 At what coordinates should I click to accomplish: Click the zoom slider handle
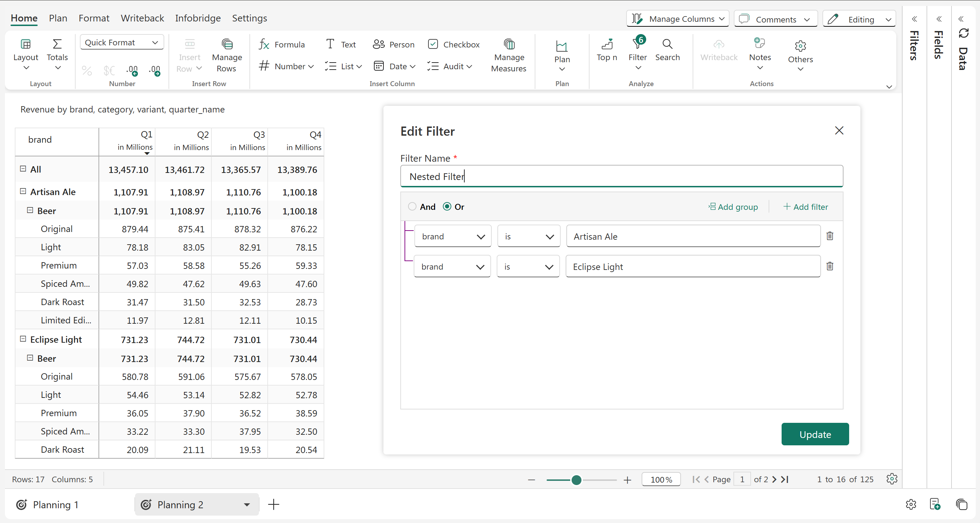576,480
